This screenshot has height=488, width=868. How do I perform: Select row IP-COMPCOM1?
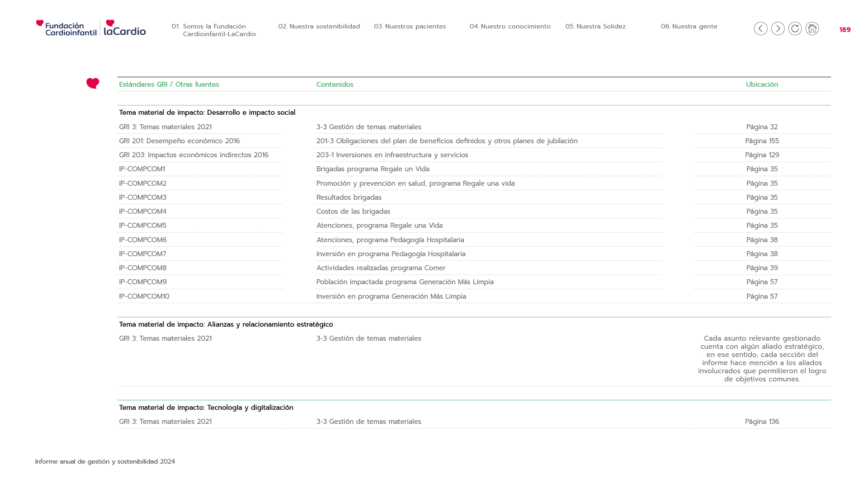tap(474, 169)
